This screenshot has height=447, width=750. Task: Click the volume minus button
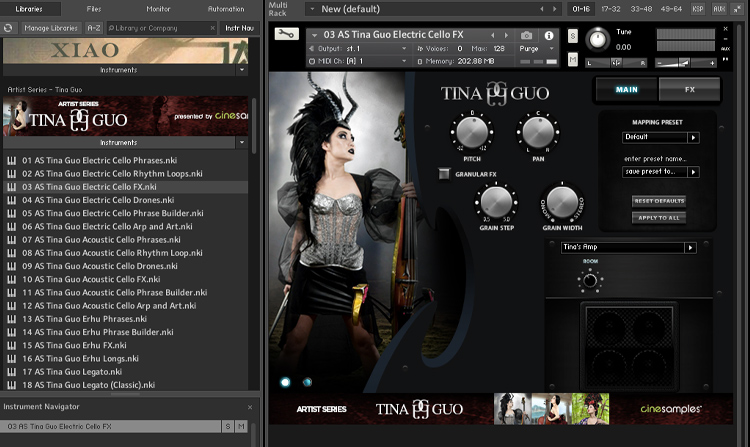click(x=660, y=63)
